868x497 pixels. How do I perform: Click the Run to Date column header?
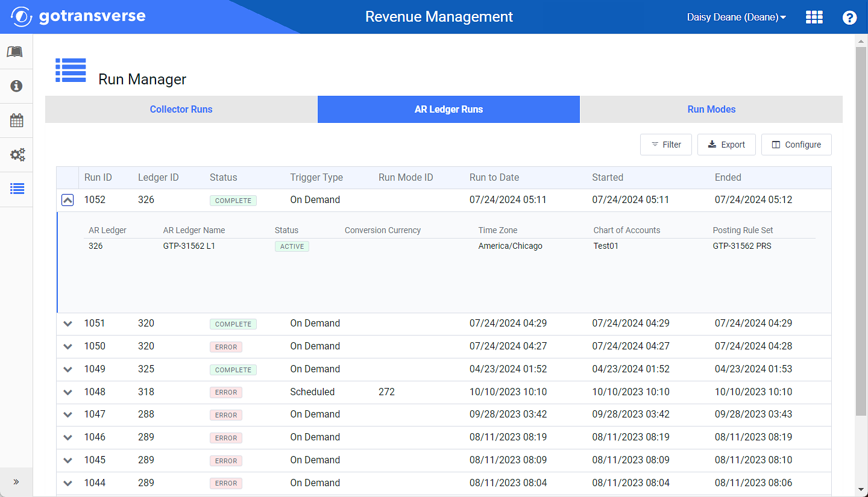pos(494,177)
